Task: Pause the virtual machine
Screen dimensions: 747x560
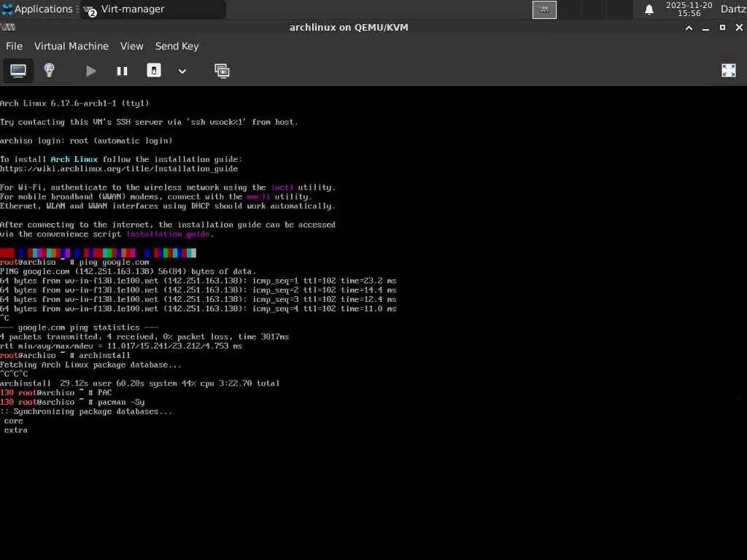Action: [122, 71]
